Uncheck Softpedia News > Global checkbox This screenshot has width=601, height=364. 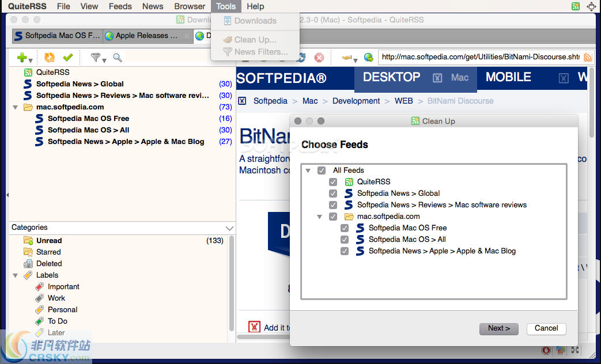click(333, 194)
